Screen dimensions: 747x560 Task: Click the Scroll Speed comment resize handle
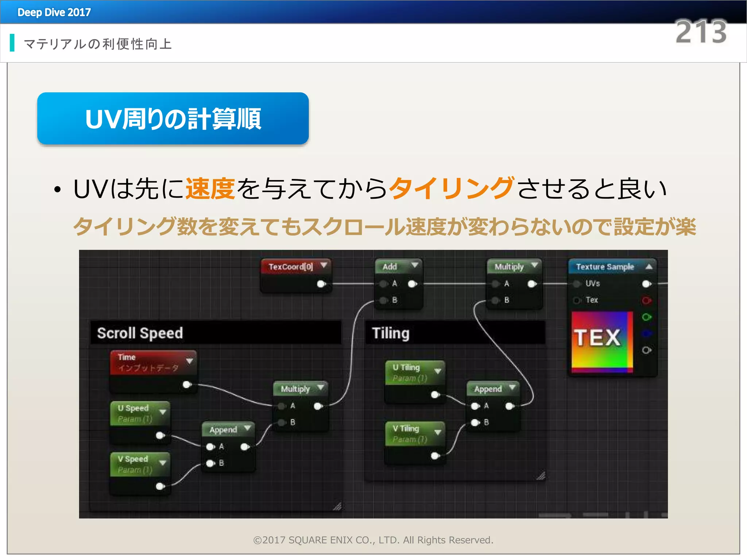(x=337, y=506)
